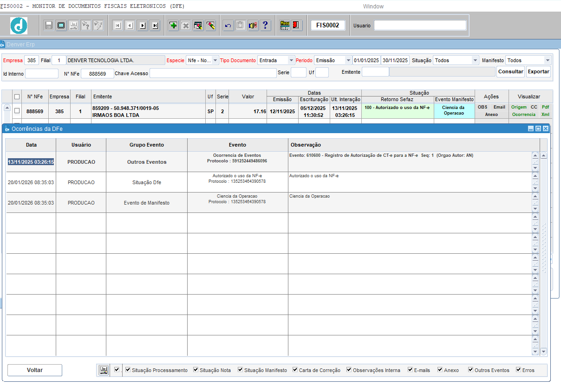Open the Pdf visualizar link
The height and width of the screenshot is (392, 561).
545,107
